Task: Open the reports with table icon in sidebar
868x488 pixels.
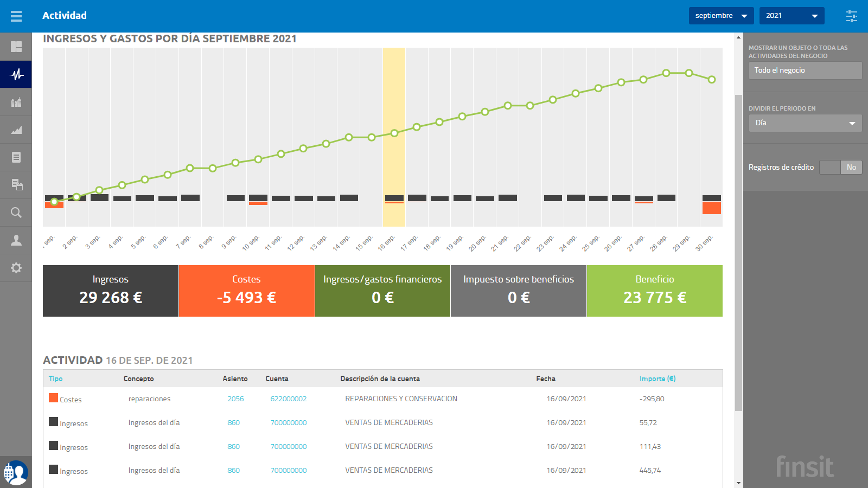Action: 16,185
